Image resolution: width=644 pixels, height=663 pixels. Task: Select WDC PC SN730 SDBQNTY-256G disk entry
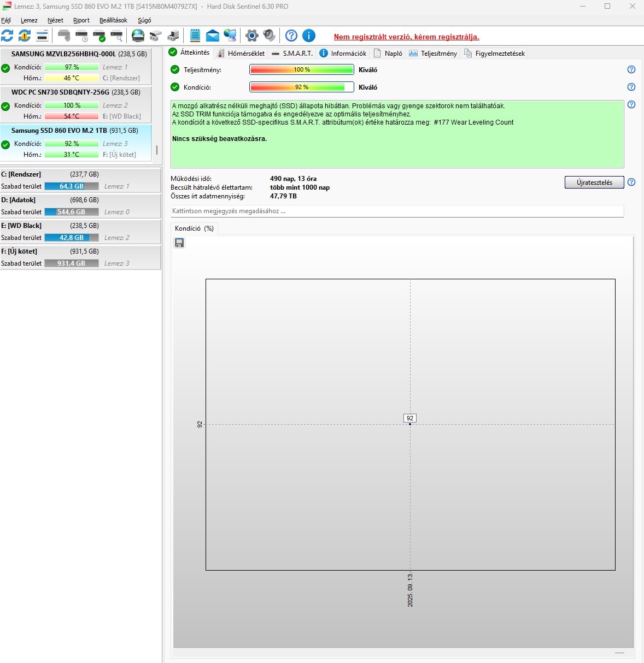tap(76, 104)
